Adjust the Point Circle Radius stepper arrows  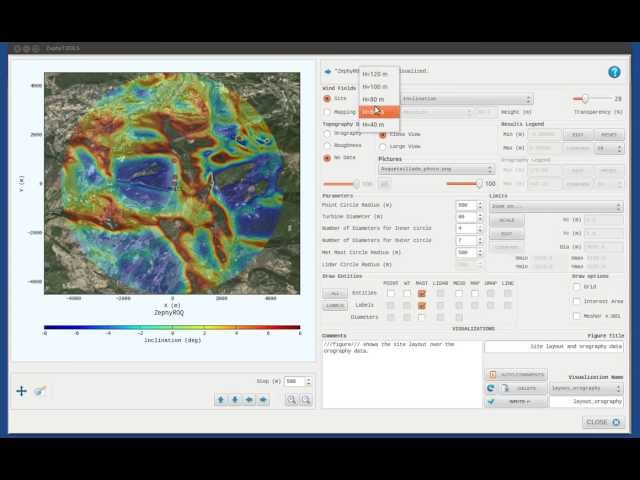click(x=480, y=205)
